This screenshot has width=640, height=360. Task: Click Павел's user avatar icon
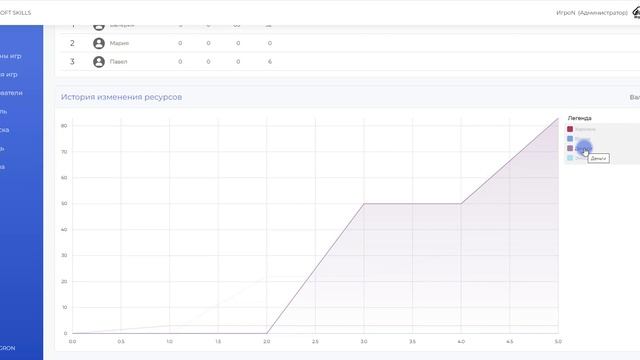(99, 62)
